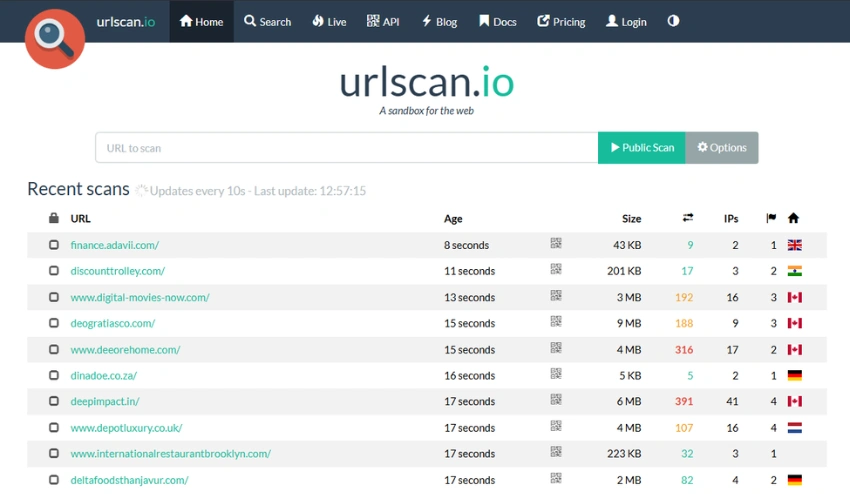Toggle the dark mode contrast icon

click(673, 21)
